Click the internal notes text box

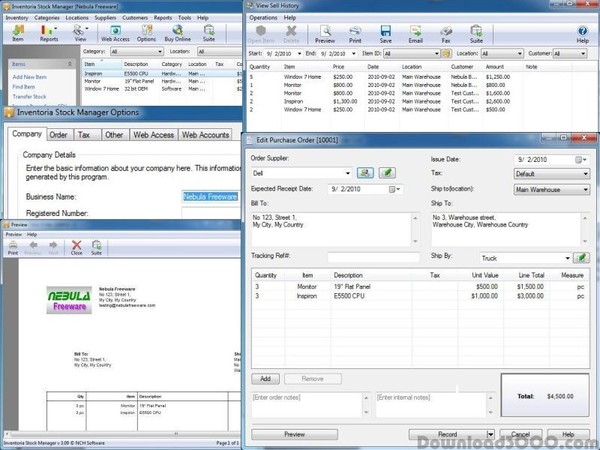[431, 404]
